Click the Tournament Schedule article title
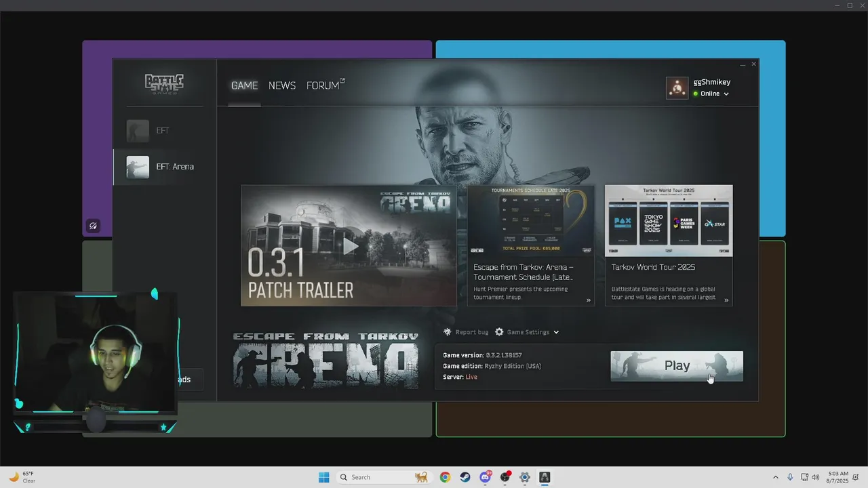 (x=524, y=272)
